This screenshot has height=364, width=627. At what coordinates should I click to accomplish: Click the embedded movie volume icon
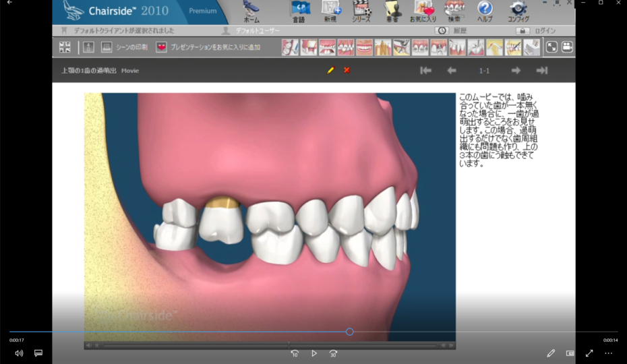89,345
